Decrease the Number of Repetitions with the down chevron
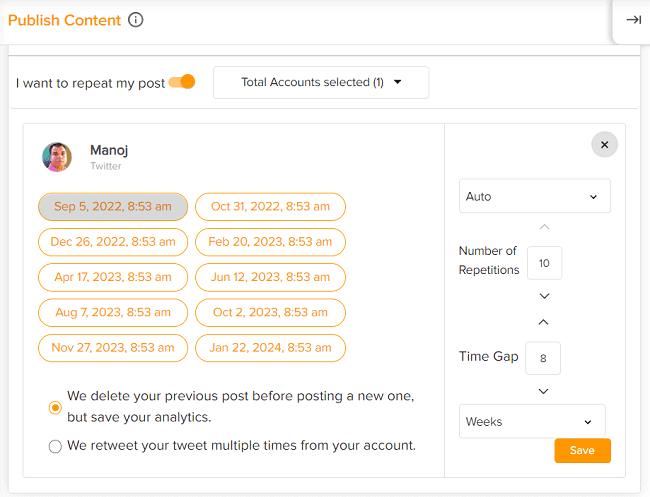 544,296
